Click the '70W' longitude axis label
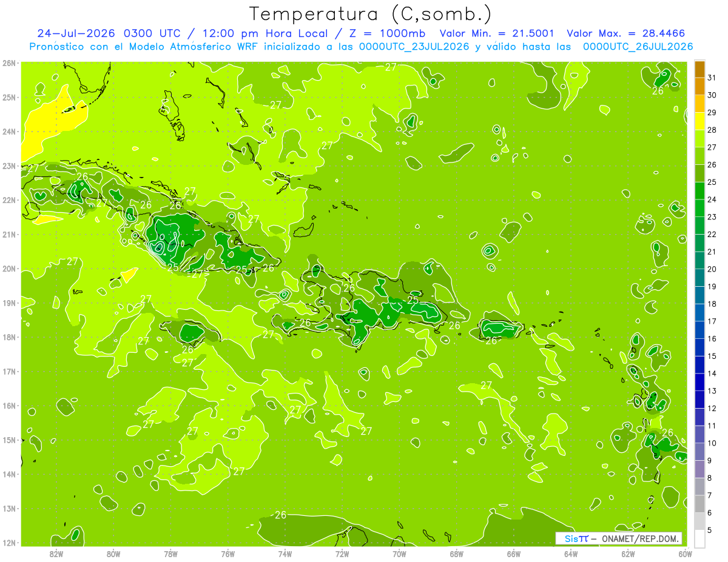This screenshot has height=562, width=728. point(399,554)
